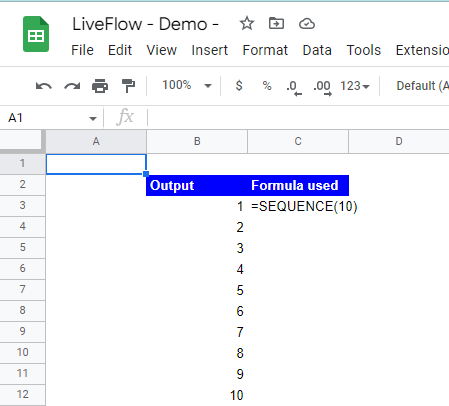Click the =SEQUENCE(10) cell

tap(298, 206)
